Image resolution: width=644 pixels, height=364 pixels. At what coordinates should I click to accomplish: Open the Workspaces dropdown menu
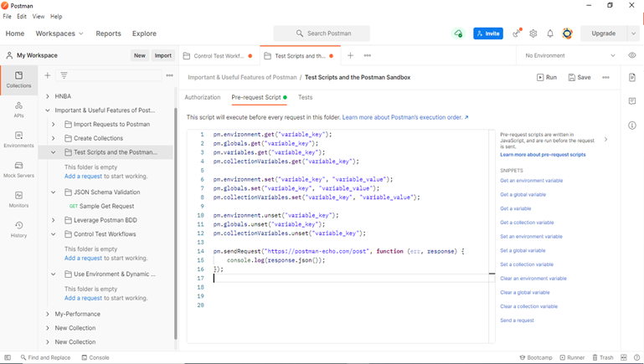(59, 33)
